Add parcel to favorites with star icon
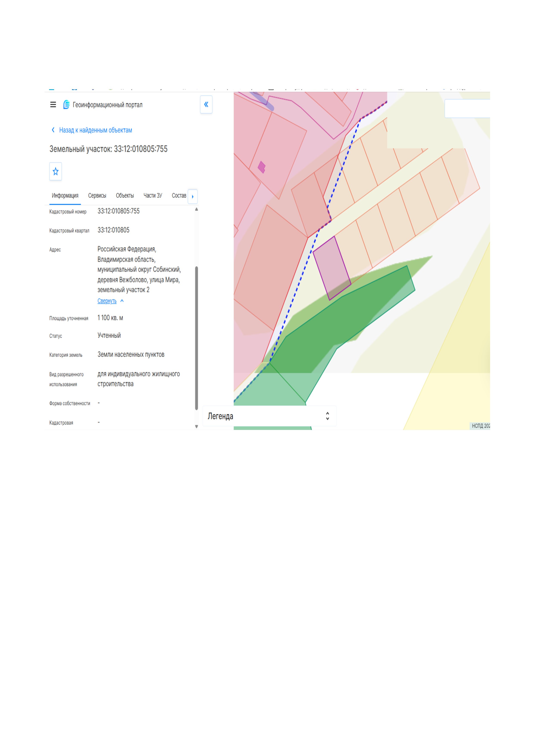The width and height of the screenshot is (534, 756). click(x=56, y=171)
